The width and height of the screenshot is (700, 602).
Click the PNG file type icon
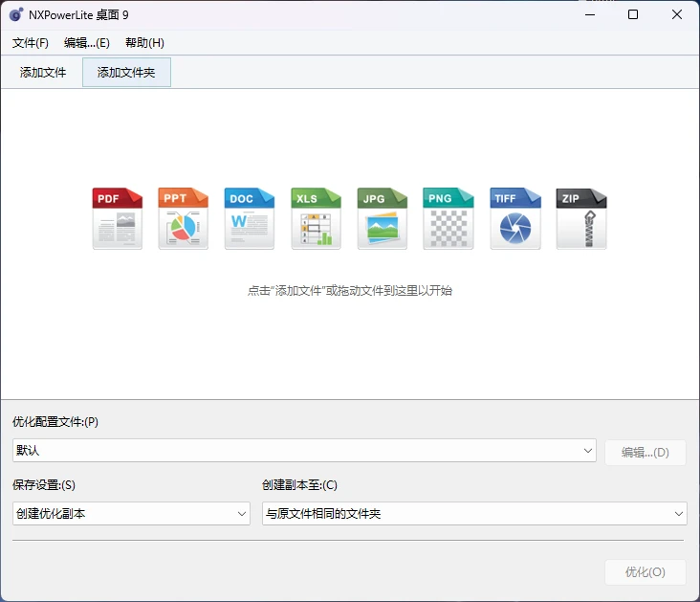[x=448, y=218]
